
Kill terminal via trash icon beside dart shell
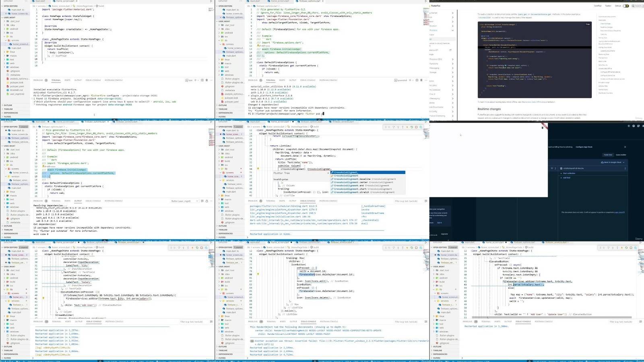coord(206,80)
